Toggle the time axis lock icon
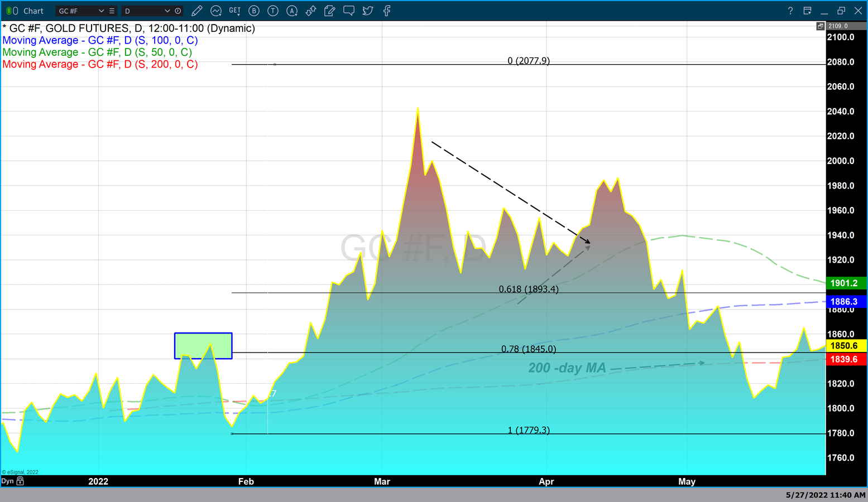The image size is (868, 502). click(21, 481)
